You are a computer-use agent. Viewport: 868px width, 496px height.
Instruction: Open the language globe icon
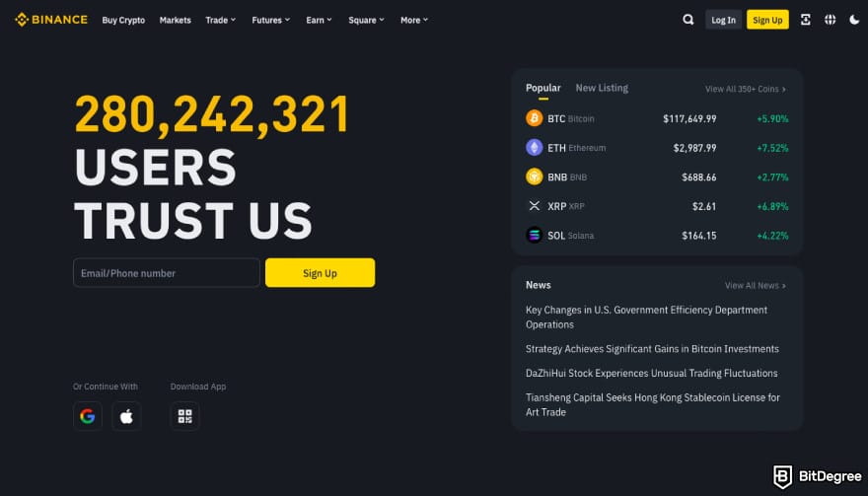830,20
